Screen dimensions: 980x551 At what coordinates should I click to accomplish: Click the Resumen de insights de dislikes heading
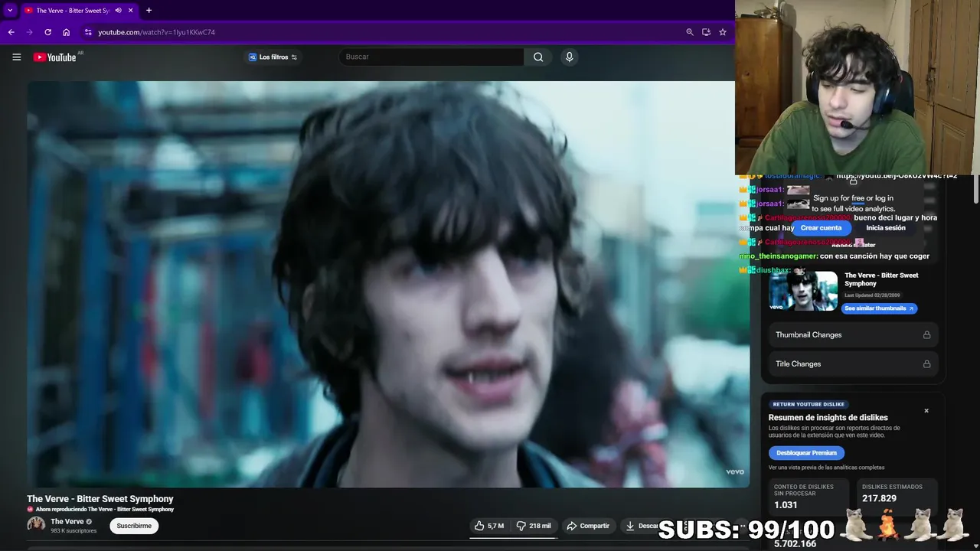click(x=828, y=418)
